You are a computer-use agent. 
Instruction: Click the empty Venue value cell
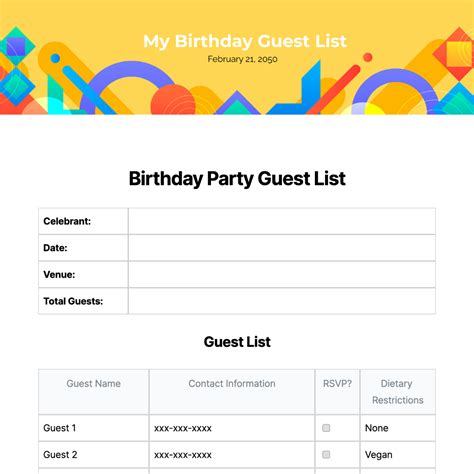click(282, 275)
